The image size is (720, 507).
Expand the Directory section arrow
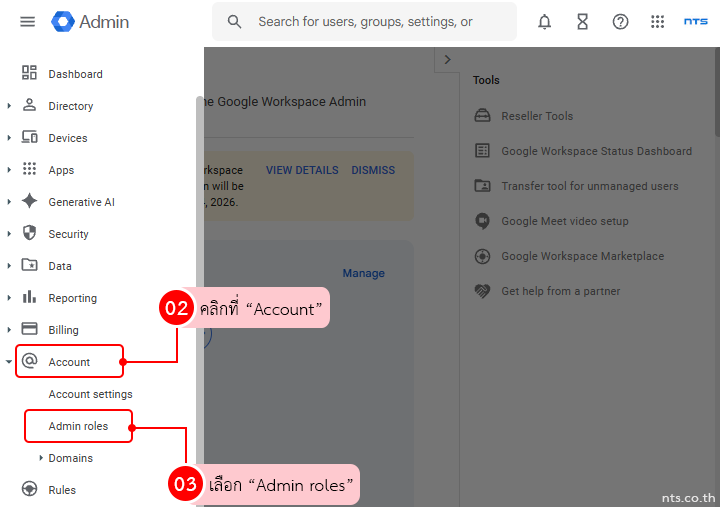point(9,106)
